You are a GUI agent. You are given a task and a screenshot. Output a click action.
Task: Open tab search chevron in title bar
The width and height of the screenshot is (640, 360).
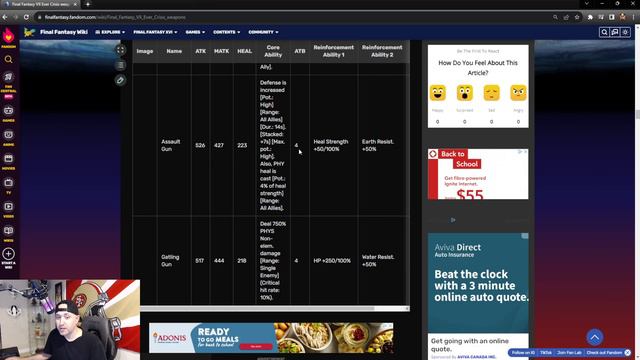click(x=587, y=4)
